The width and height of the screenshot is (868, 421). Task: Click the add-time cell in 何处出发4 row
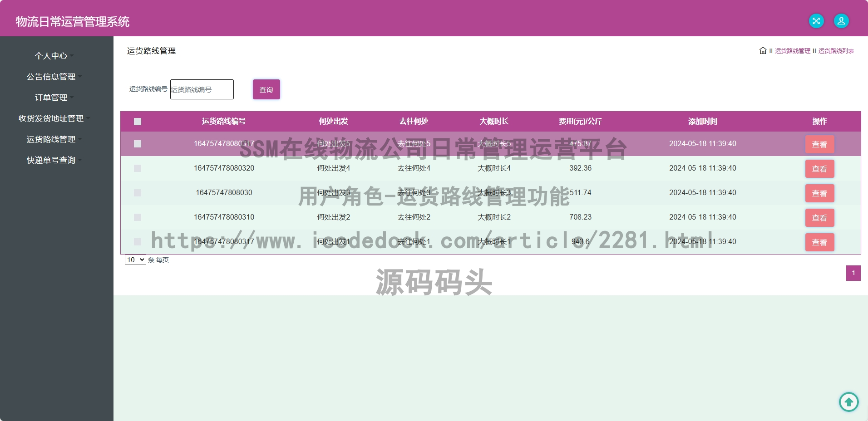pyautogui.click(x=703, y=168)
